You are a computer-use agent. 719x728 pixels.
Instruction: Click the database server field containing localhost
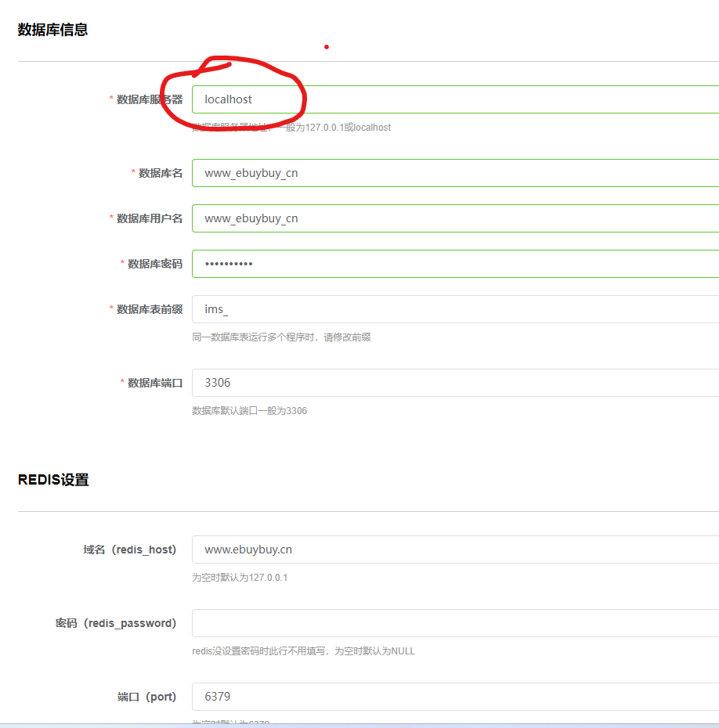[x=455, y=99]
